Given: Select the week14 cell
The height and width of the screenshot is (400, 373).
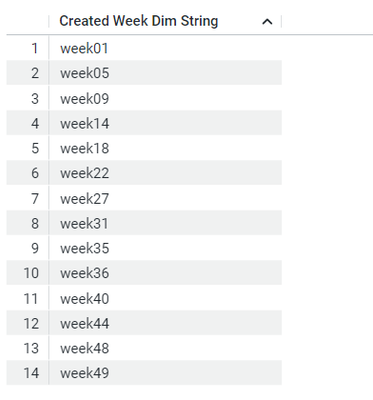Looking at the screenshot, I should (x=165, y=123).
